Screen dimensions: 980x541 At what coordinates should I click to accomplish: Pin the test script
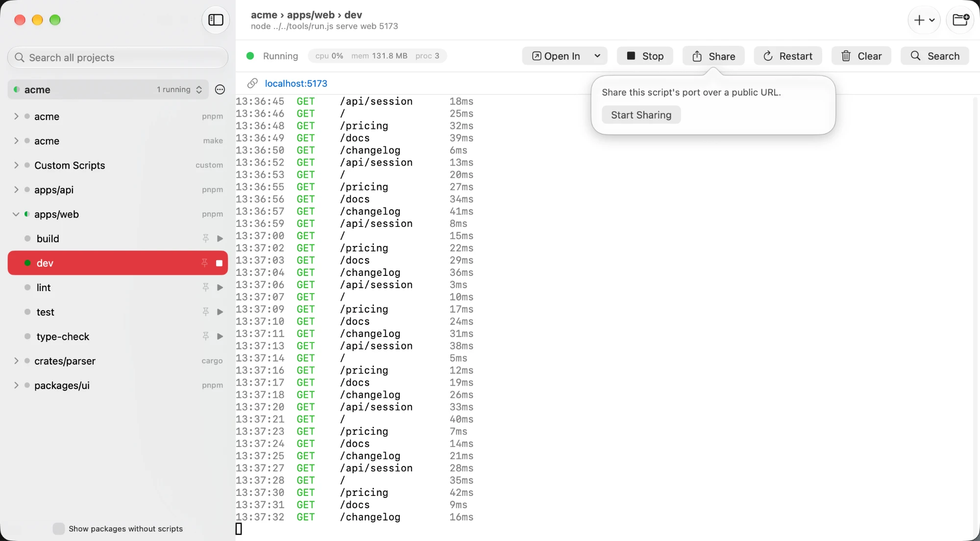(206, 312)
